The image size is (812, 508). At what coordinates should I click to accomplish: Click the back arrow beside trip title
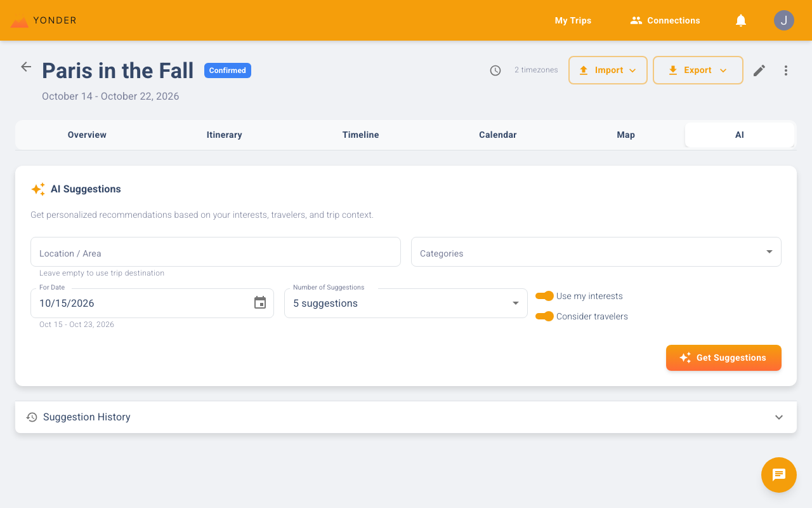pyautogui.click(x=26, y=67)
